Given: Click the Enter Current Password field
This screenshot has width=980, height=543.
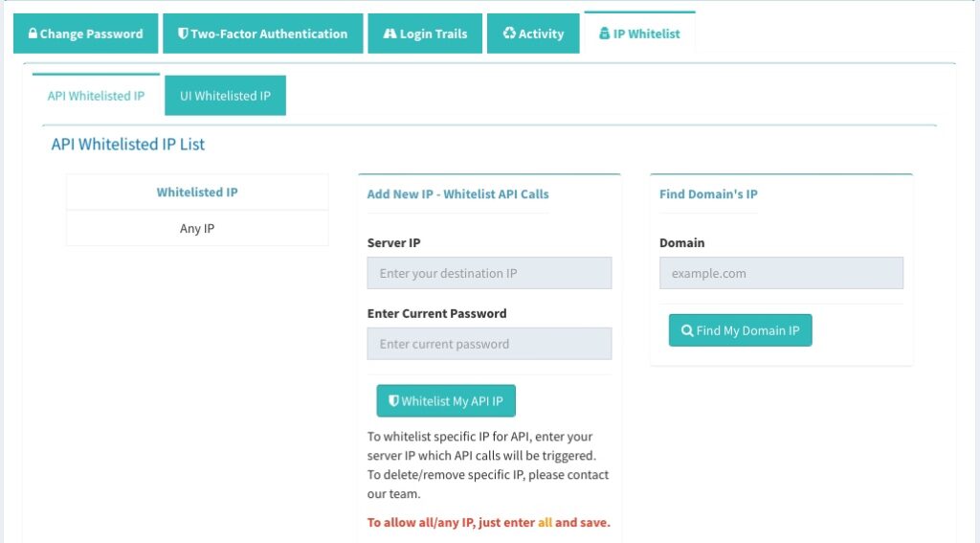Looking at the screenshot, I should (x=489, y=344).
